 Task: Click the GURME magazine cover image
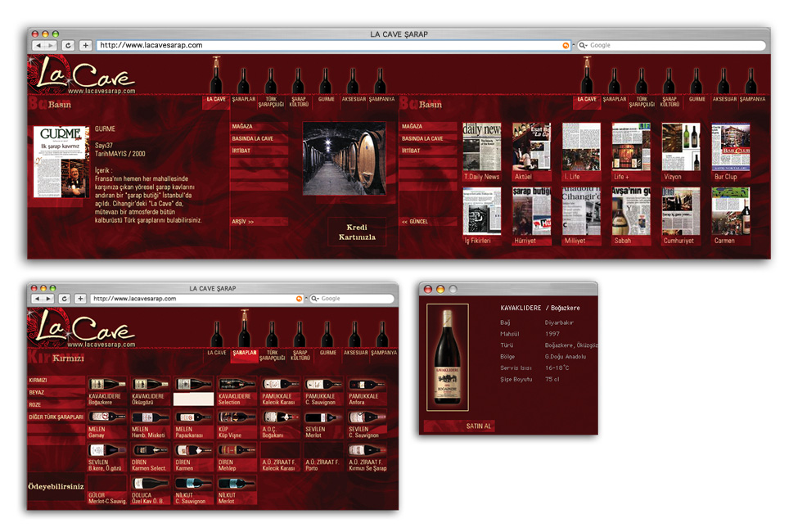point(61,162)
